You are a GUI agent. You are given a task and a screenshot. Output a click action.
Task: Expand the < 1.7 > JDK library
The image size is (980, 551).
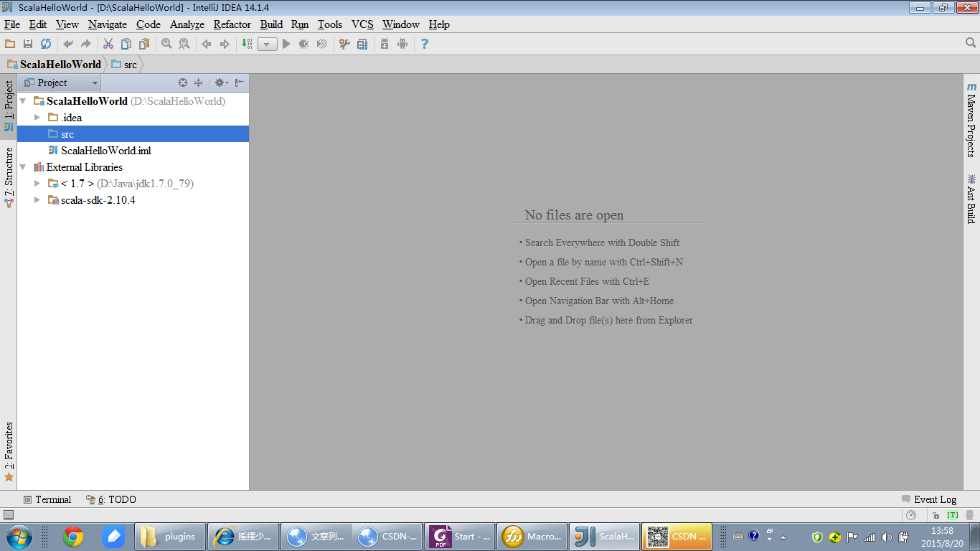[x=37, y=184]
